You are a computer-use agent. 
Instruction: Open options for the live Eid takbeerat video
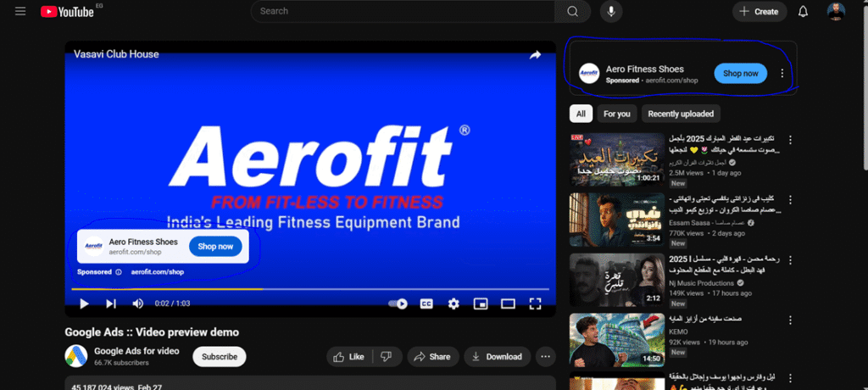pos(791,139)
